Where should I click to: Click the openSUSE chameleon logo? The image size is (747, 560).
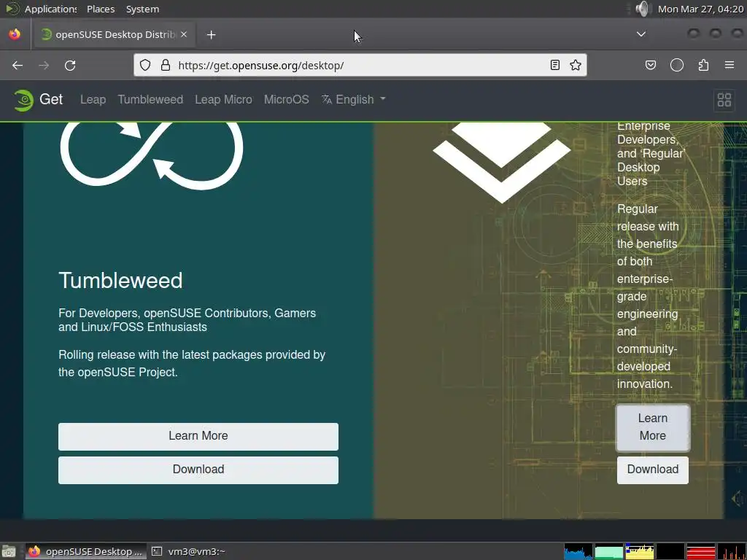23,100
